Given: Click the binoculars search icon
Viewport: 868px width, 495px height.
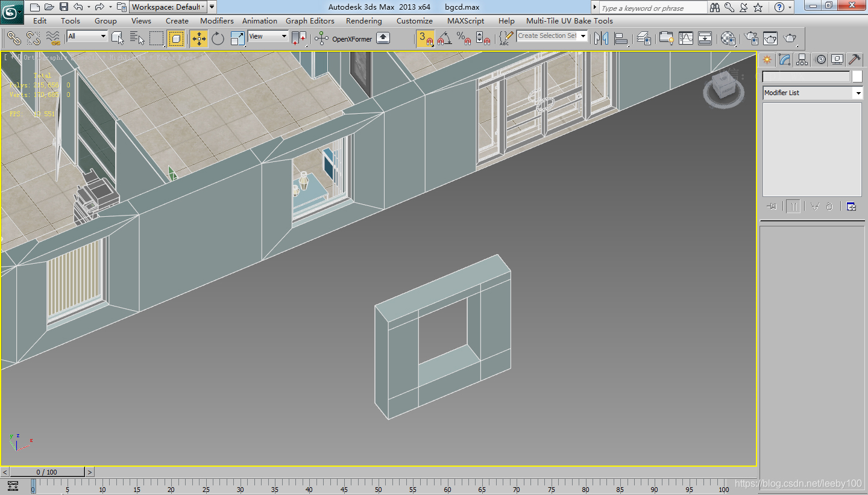Looking at the screenshot, I should click(715, 7).
